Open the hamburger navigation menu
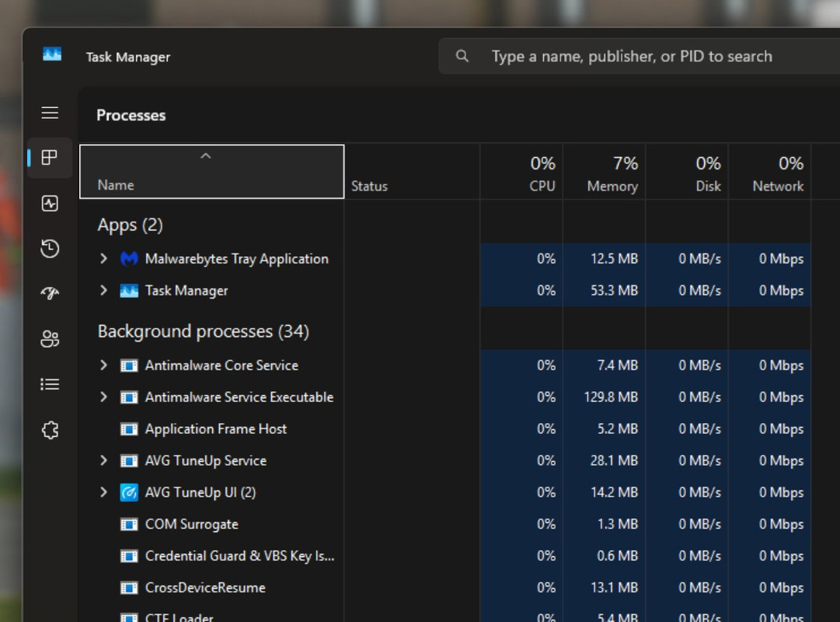 (50, 113)
